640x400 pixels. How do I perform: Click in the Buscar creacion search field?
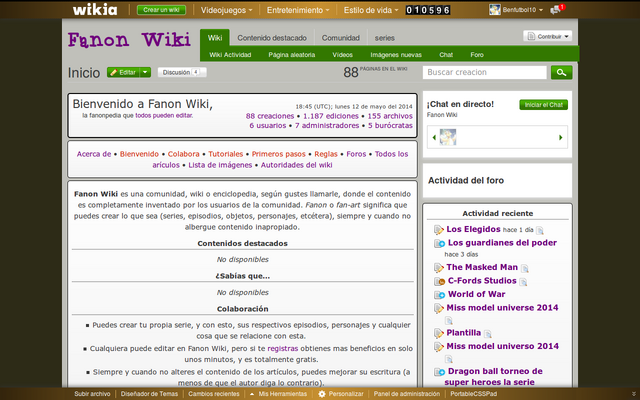click(484, 72)
